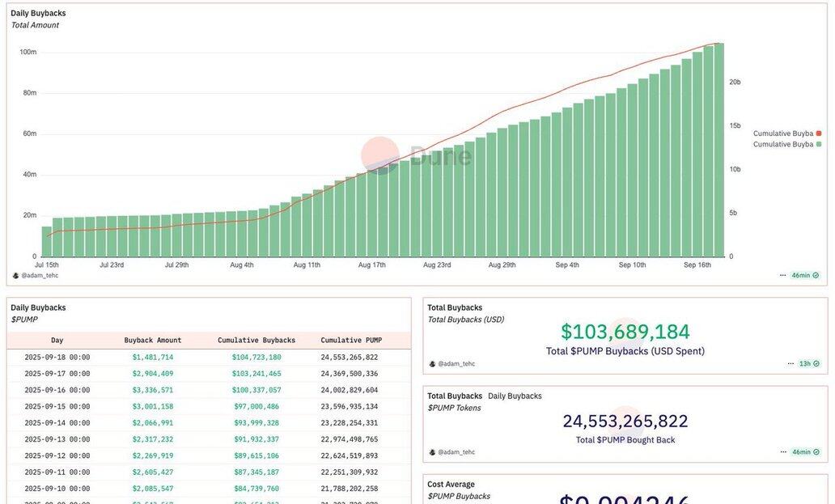Click the Jul 15th x-axis label
This screenshot has width=835, height=504.
tap(47, 265)
